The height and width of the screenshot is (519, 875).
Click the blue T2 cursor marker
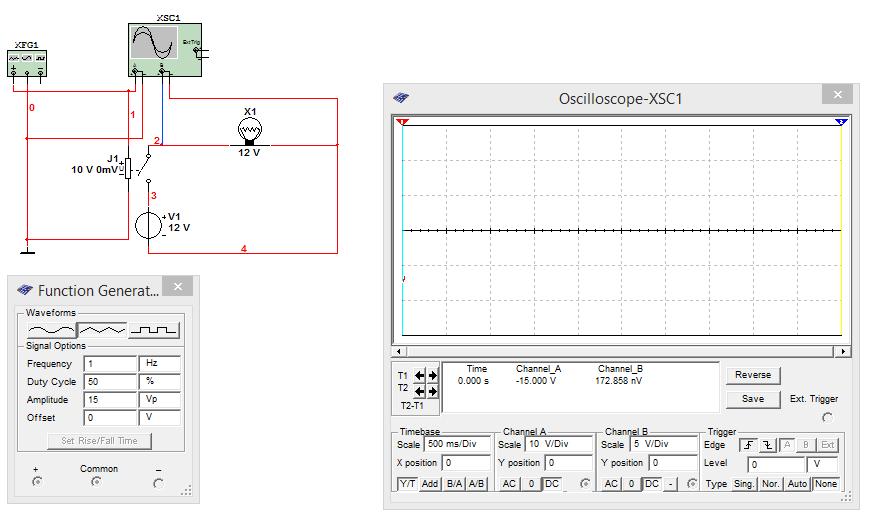841,122
